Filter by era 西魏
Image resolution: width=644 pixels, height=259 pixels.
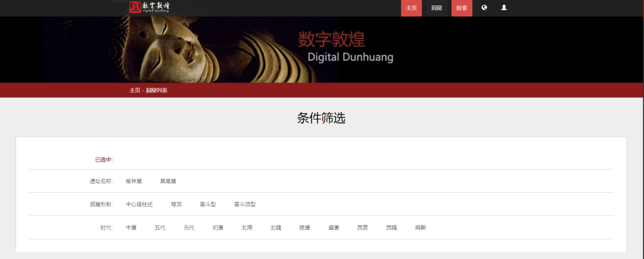pos(391,228)
